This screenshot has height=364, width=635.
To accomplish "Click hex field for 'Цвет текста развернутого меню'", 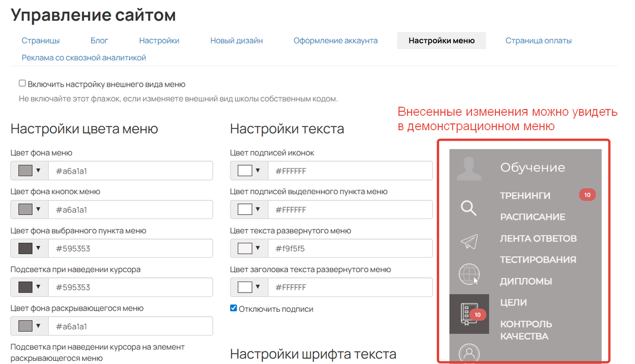I will (x=350, y=248).
